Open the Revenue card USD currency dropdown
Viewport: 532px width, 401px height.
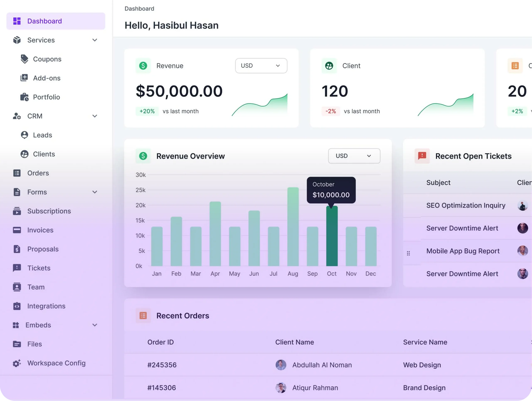[261, 66]
